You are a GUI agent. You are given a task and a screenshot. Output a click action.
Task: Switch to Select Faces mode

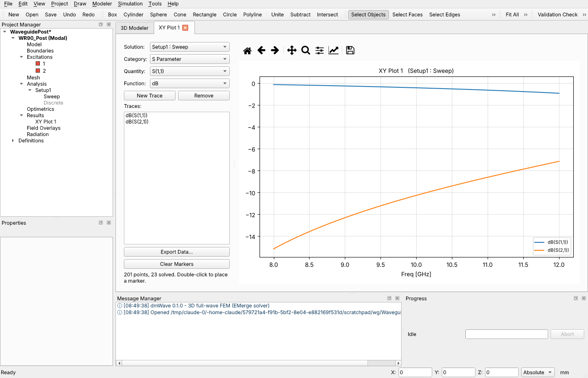point(407,15)
